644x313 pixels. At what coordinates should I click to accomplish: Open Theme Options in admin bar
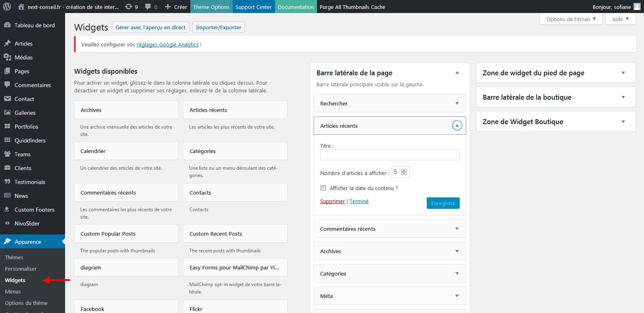click(211, 7)
